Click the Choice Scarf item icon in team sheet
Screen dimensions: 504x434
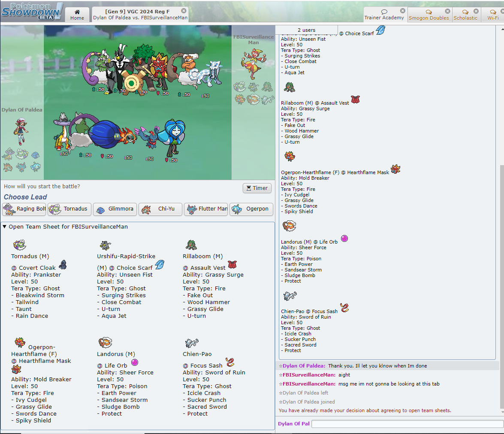[160, 265]
